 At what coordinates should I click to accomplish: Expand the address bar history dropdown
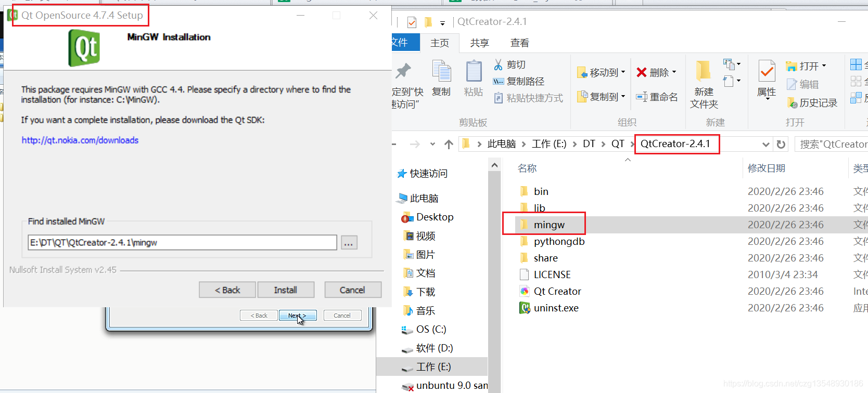[765, 144]
